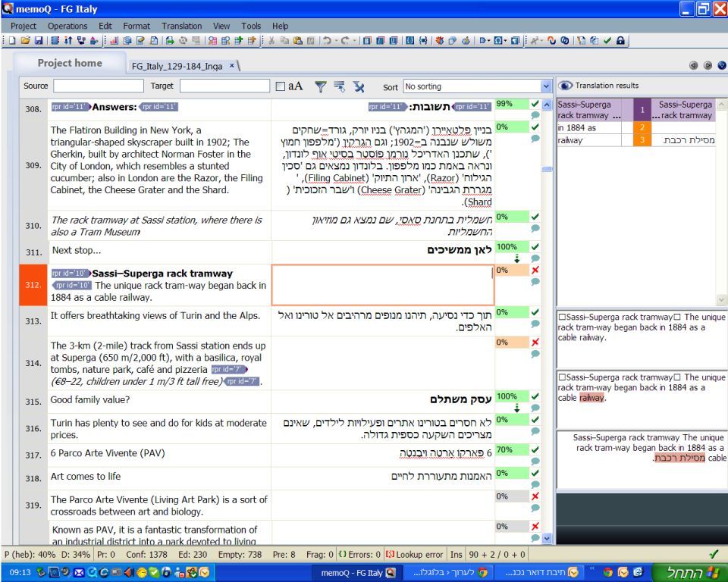Image resolution: width=728 pixels, height=582 pixels.
Task: Click the Source filter text field
Action: [98, 86]
